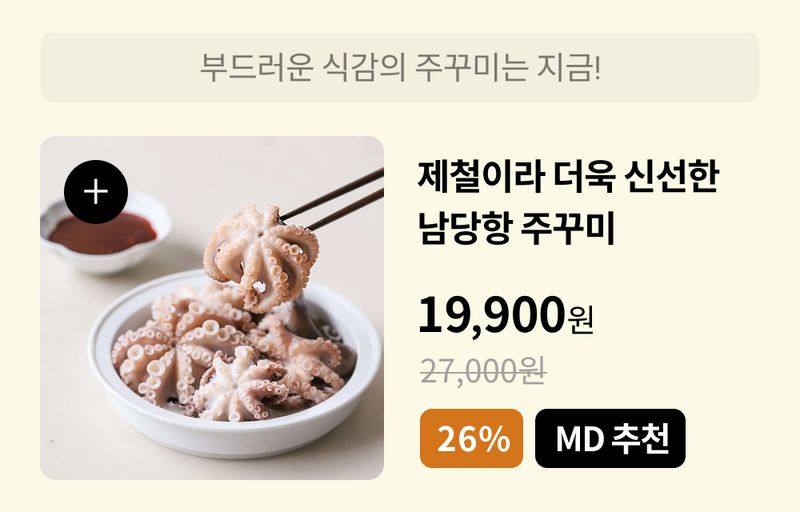This screenshot has height=512, width=800.
Task: Click the 19,900 sale price
Action: pos(490,315)
